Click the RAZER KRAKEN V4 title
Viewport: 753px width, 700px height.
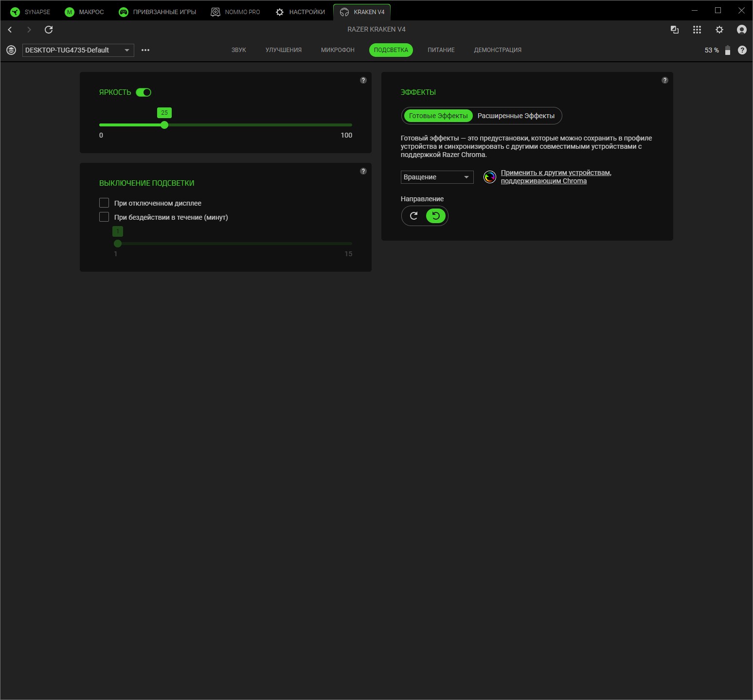click(376, 29)
